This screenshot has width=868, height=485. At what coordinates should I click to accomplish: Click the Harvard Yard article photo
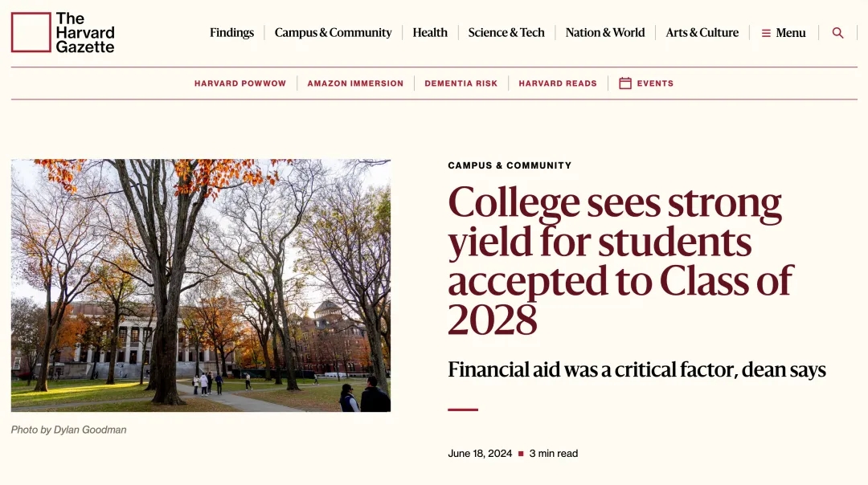click(201, 285)
